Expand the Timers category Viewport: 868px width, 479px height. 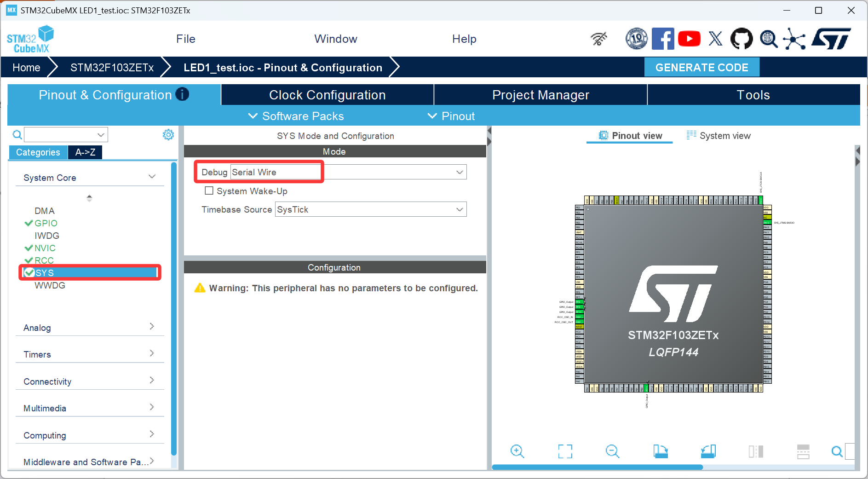(89, 354)
